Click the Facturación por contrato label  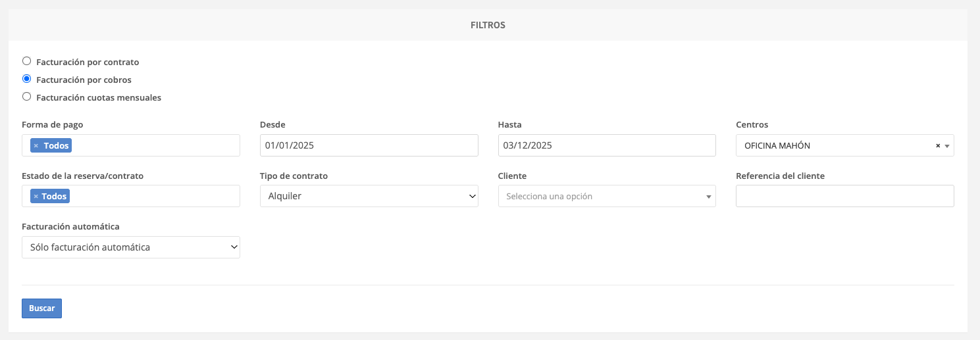tap(88, 62)
